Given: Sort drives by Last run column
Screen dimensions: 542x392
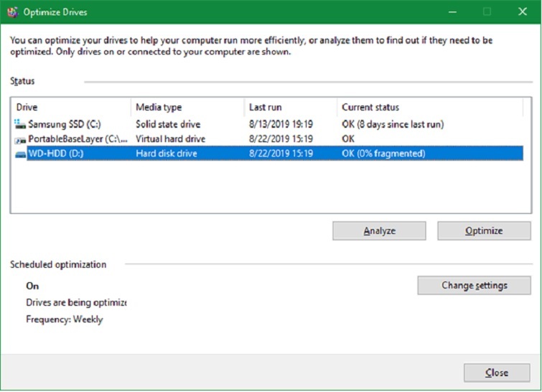Looking at the screenshot, I should (289, 107).
